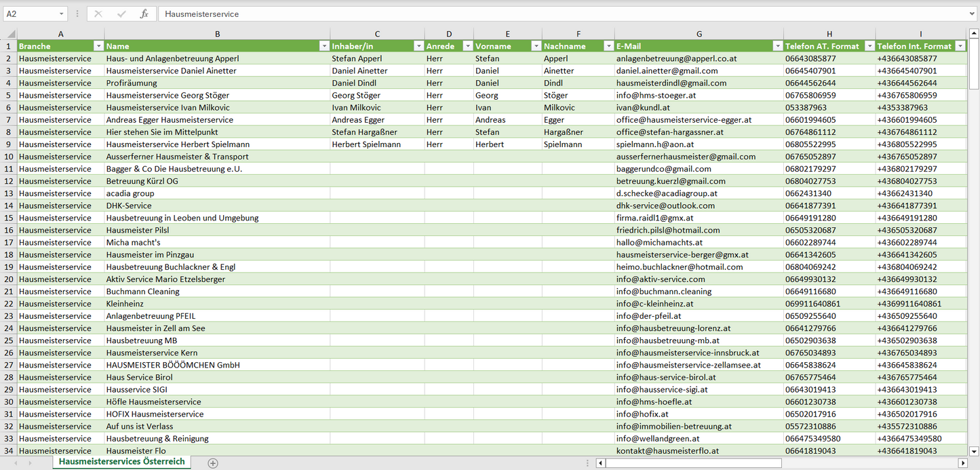Add a new sheet with plus icon
980x470 pixels.
213,463
